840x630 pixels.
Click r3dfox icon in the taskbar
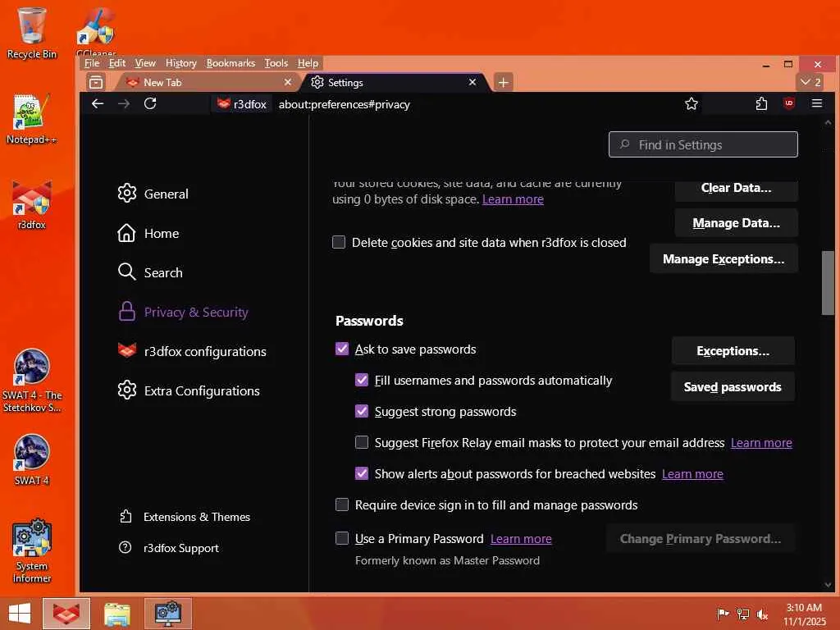click(x=66, y=614)
